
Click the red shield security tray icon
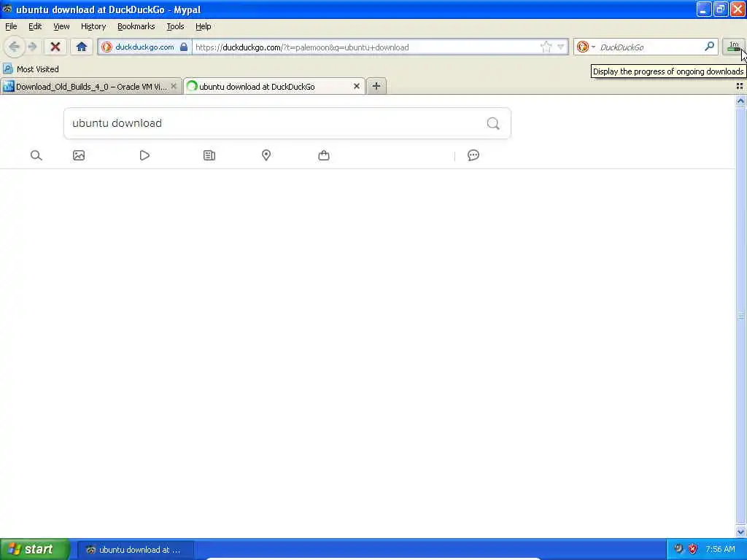click(693, 549)
